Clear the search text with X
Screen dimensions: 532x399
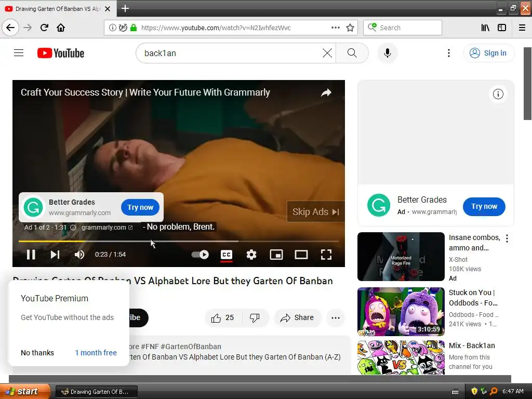point(327,53)
